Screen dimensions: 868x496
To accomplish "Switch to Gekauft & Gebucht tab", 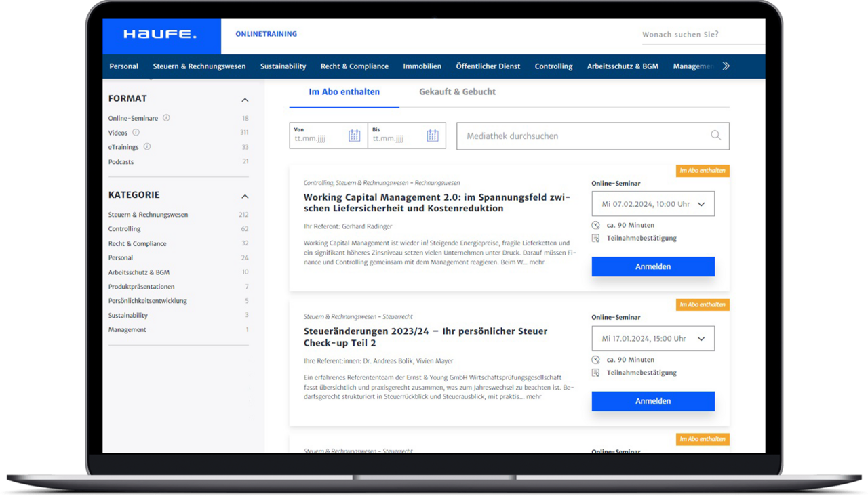I will tap(457, 92).
